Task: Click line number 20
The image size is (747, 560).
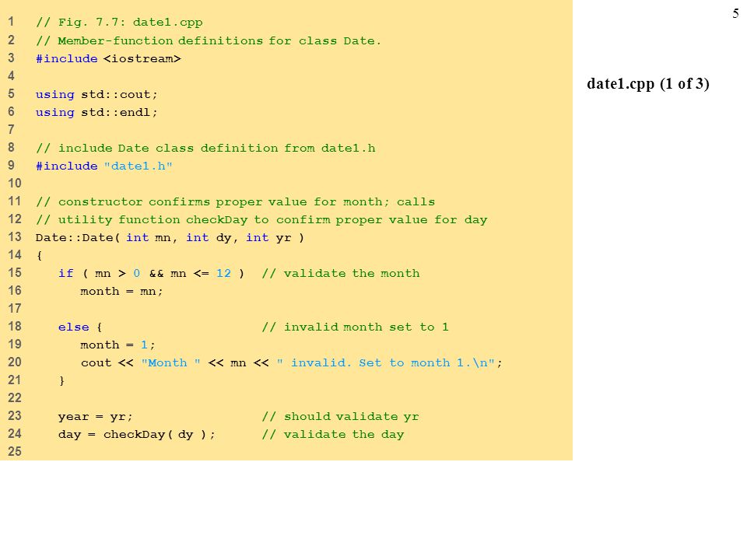Action: tap(15, 362)
